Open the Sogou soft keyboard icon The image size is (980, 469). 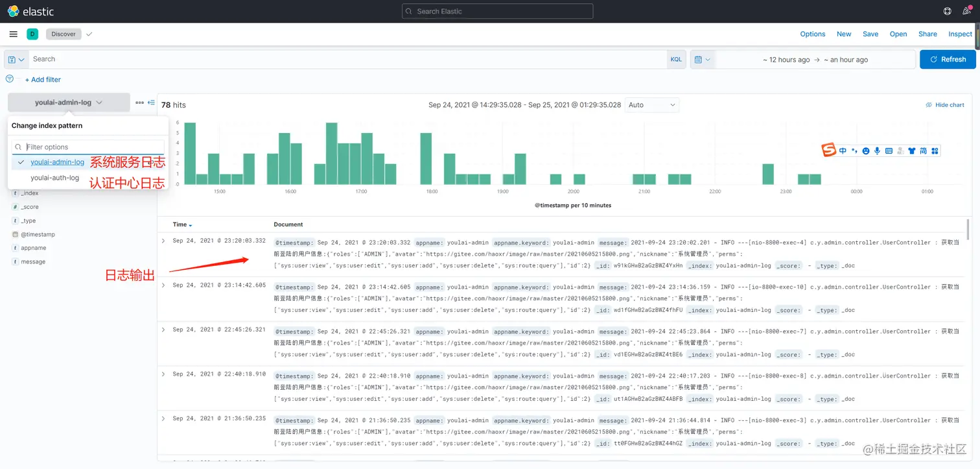pos(889,150)
